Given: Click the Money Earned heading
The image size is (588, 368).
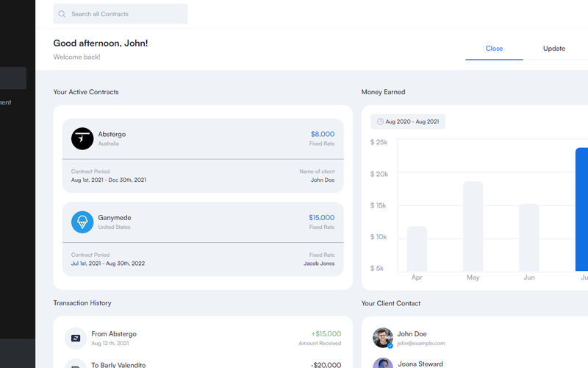Looking at the screenshot, I should [x=383, y=92].
